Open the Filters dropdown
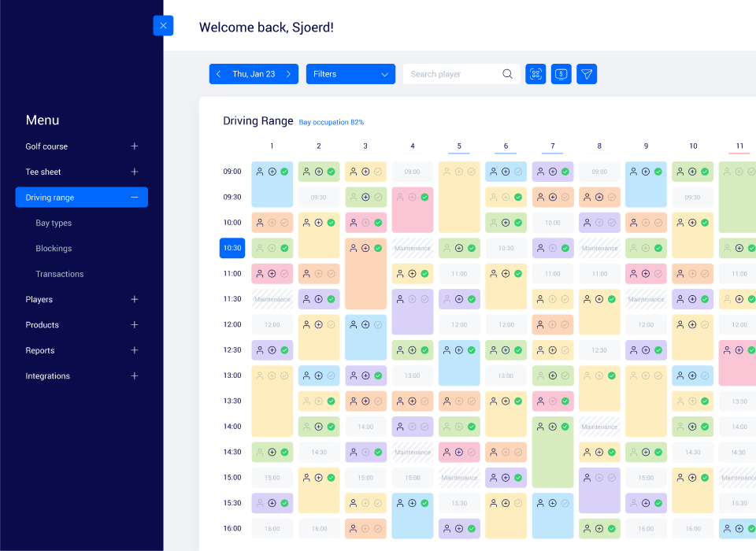The height and width of the screenshot is (551, 756). tap(350, 74)
